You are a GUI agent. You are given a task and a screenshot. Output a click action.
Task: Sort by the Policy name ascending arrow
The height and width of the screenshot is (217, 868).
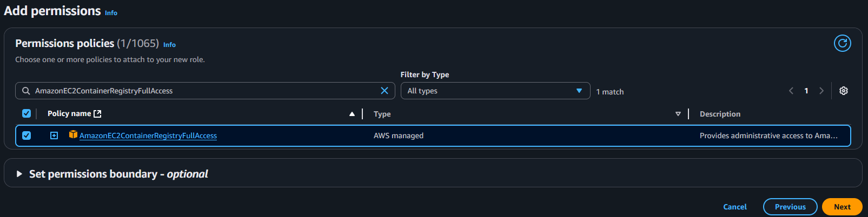[x=352, y=114]
